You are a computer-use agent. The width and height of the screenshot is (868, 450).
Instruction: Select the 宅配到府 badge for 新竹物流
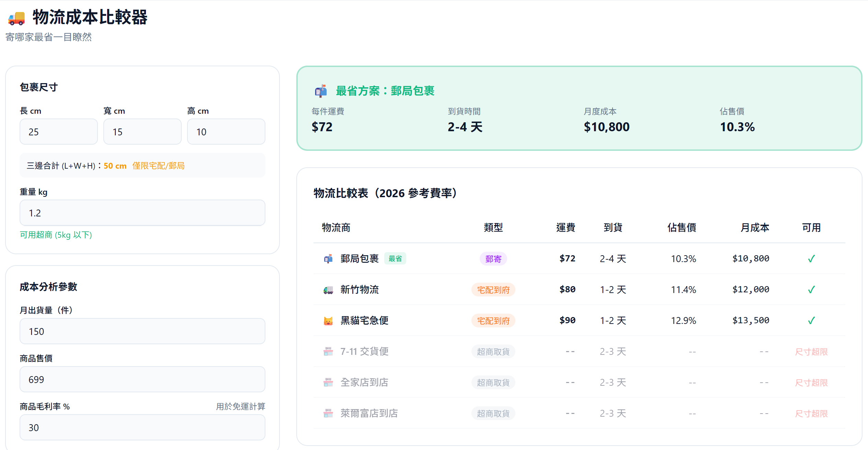[x=493, y=289]
